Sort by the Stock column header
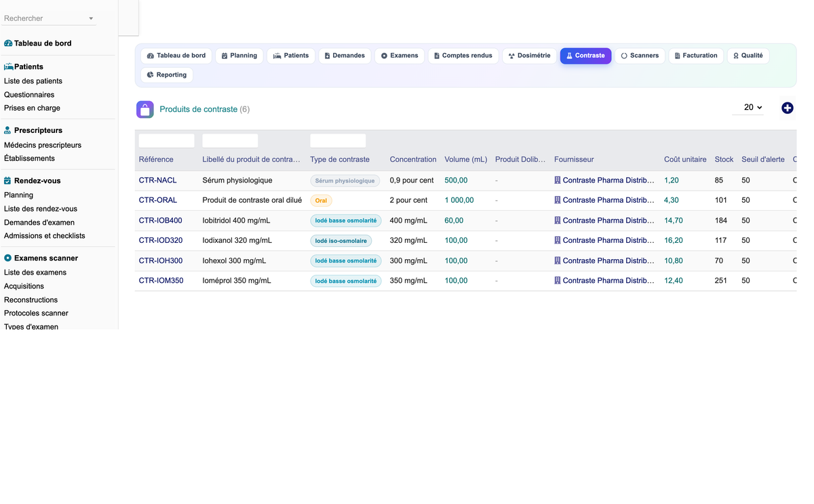Screen dimensions: 814x504 point(724,159)
